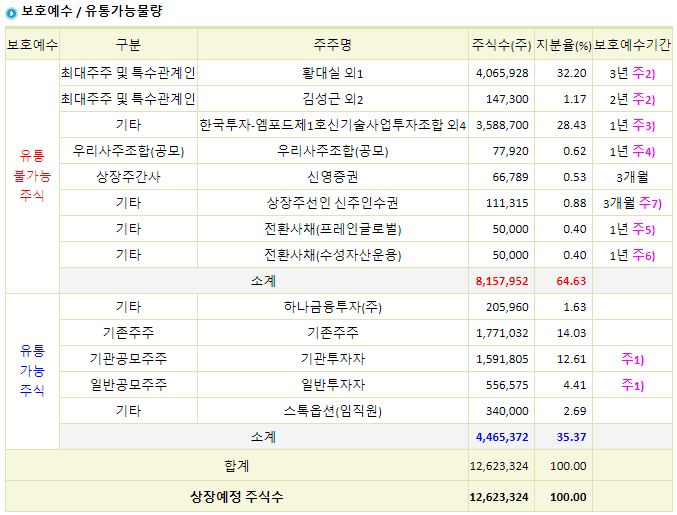
Task: Select 기관투자자 shareholder cell
Action: (x=332, y=359)
